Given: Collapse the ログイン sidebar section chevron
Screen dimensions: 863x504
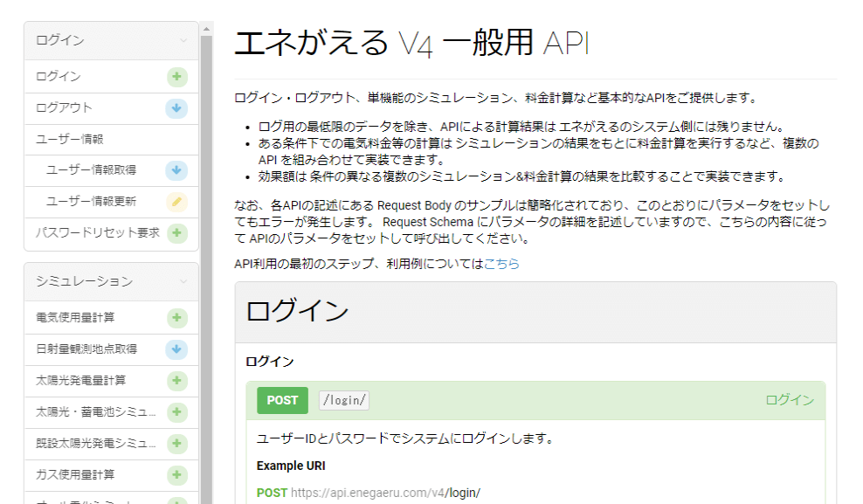Looking at the screenshot, I should click(x=183, y=40).
